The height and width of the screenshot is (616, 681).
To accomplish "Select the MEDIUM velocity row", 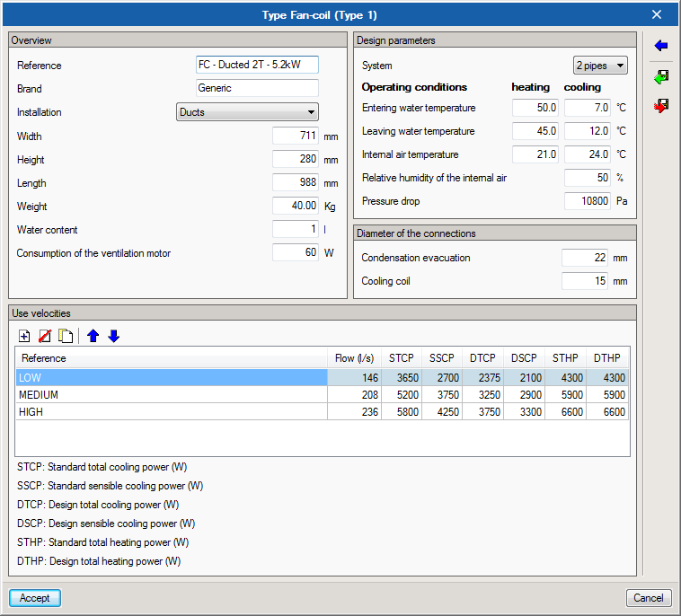I will point(171,395).
